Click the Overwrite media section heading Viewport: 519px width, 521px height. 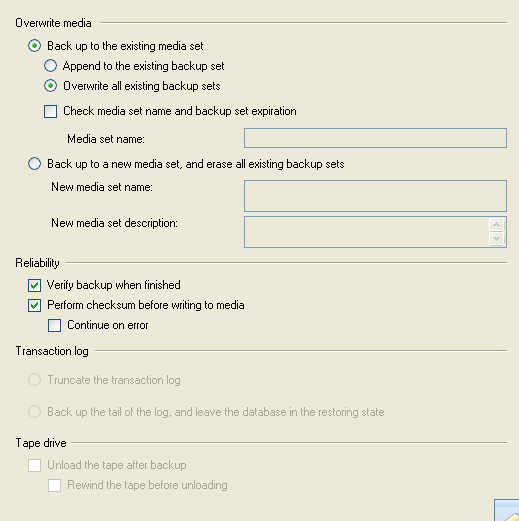[53, 23]
